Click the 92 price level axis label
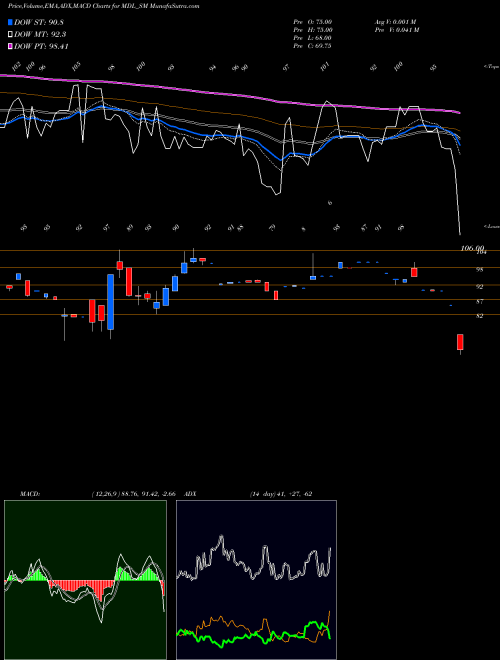 pyautogui.click(x=479, y=287)
